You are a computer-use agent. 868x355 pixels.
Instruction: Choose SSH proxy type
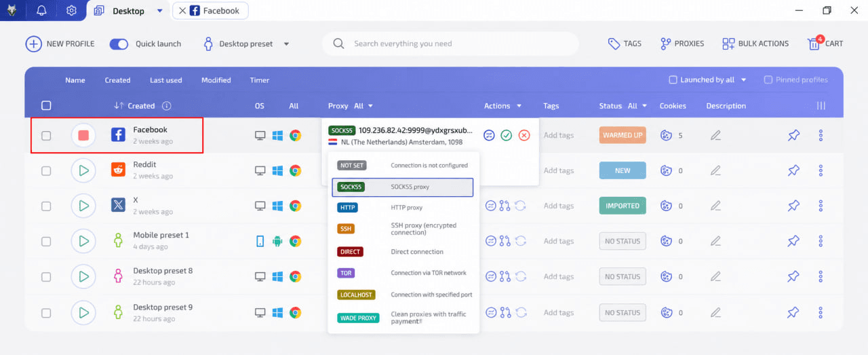click(x=403, y=229)
